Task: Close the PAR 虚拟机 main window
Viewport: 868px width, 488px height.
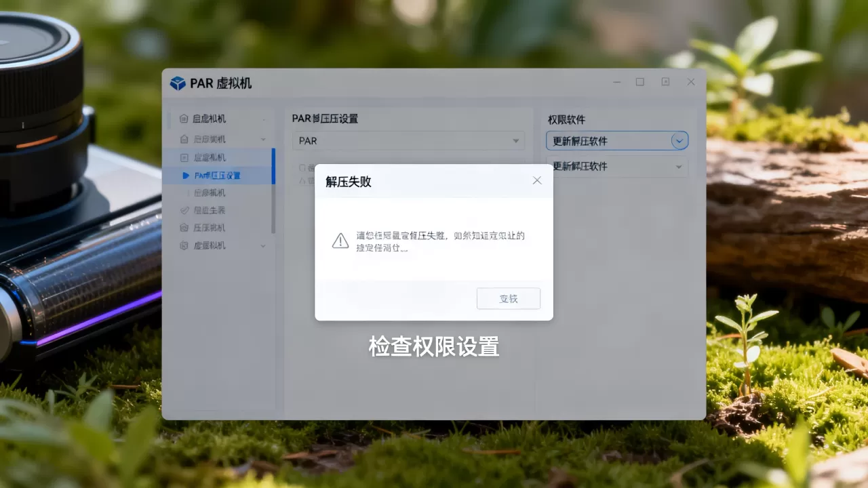Action: [x=691, y=82]
